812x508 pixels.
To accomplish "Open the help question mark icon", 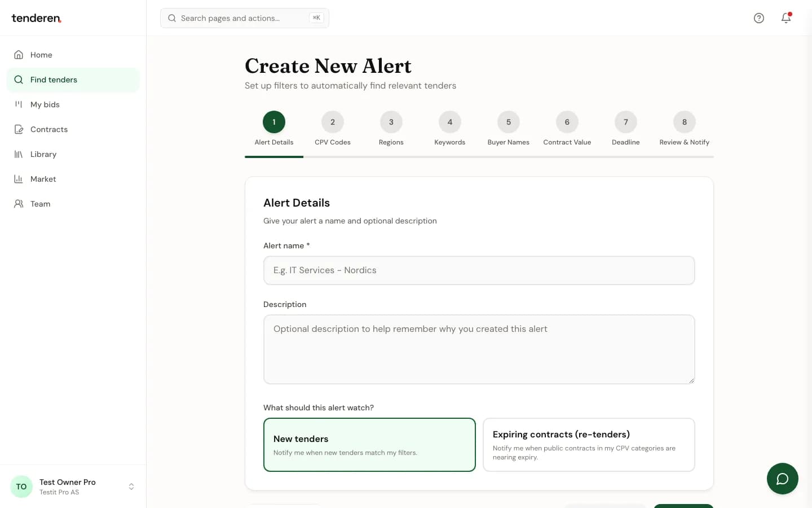I will (x=759, y=18).
